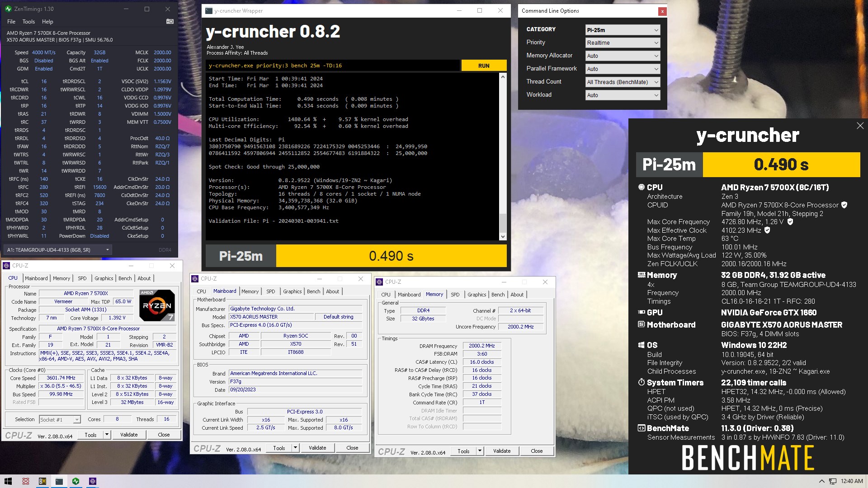
Task: Open the Priority Realtime dropdown
Action: [623, 43]
